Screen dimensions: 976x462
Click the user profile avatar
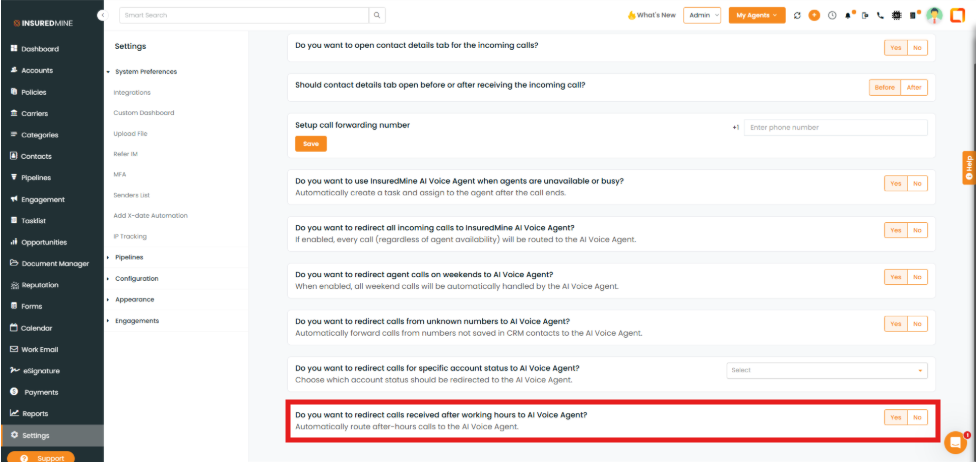pyautogui.click(x=934, y=15)
